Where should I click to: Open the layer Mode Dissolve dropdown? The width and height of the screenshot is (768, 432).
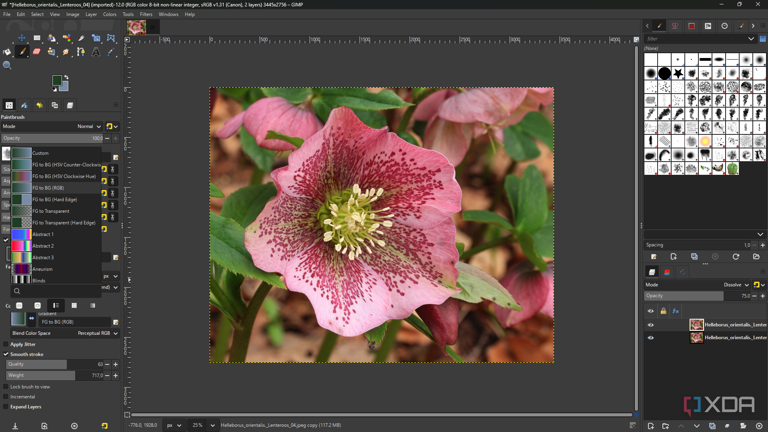[x=737, y=285]
